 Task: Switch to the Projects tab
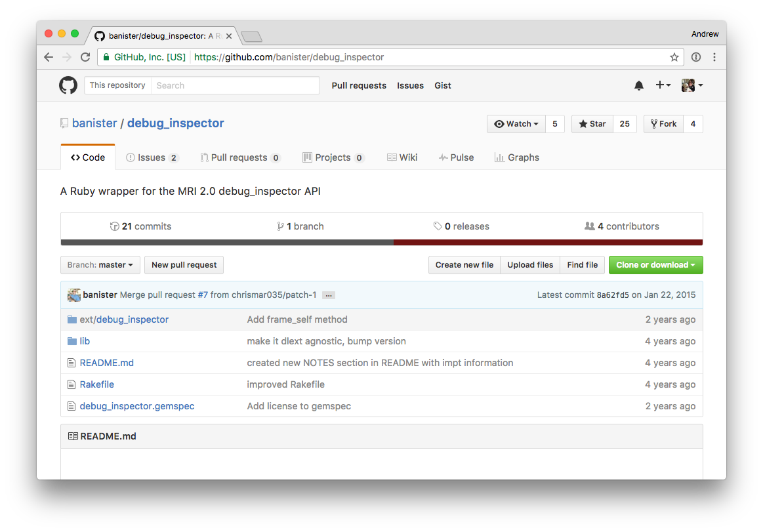(x=333, y=157)
